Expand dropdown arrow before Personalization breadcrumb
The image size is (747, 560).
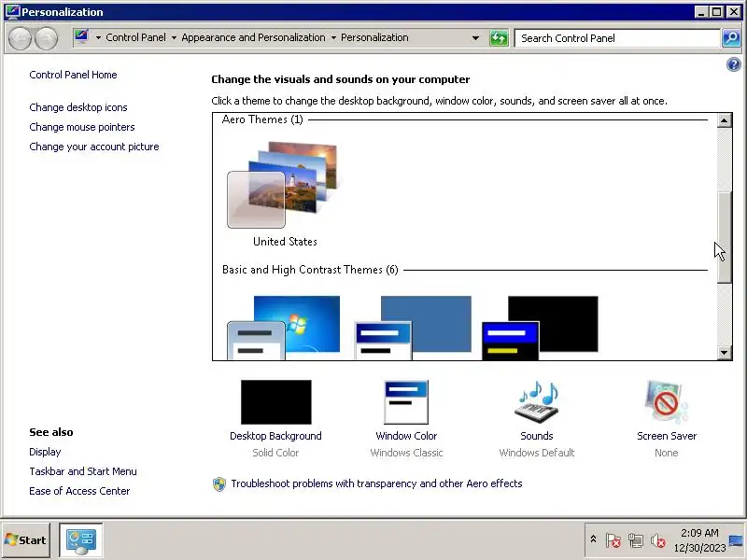(333, 37)
